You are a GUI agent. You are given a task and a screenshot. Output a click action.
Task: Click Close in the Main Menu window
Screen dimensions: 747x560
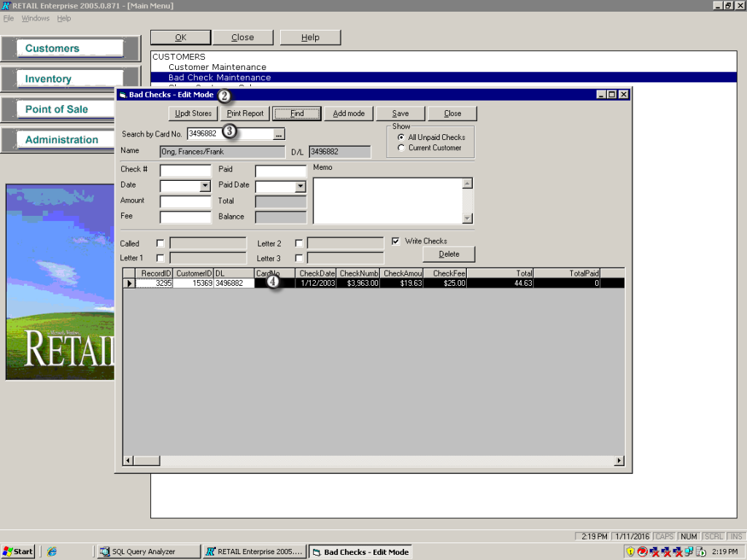[x=242, y=38]
